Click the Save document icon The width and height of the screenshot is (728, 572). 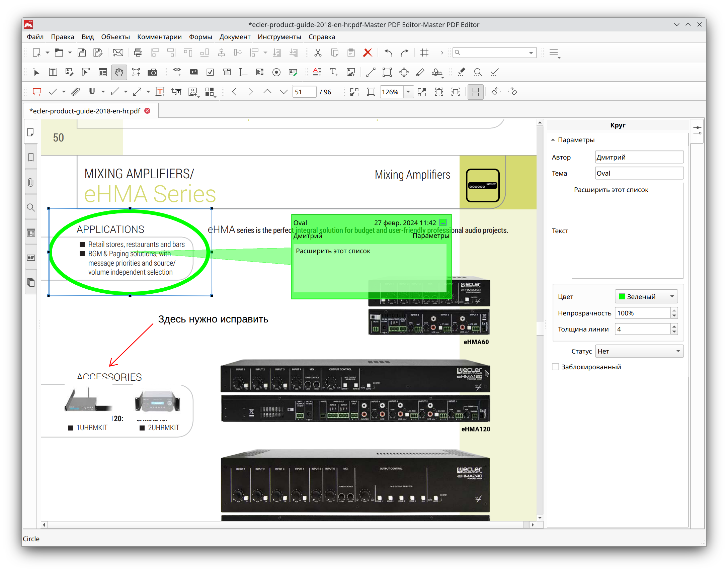coord(82,53)
